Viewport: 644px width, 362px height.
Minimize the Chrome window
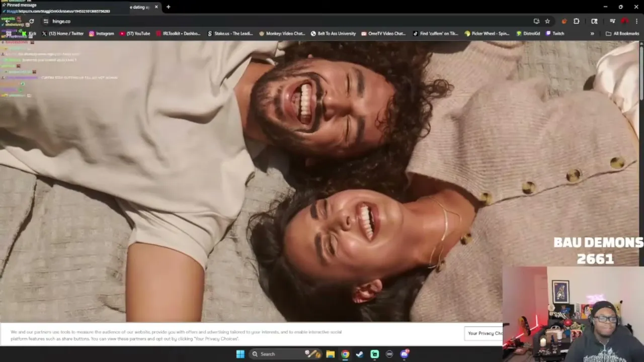(x=605, y=7)
